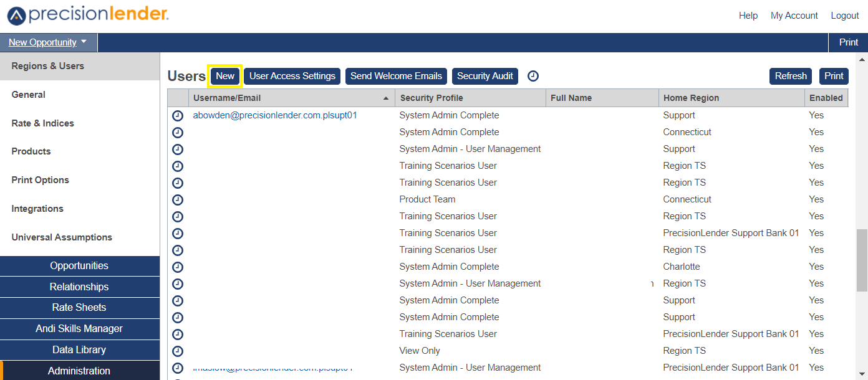The width and height of the screenshot is (868, 380).
Task: Switch to the Opportunities tab
Action: [80, 266]
